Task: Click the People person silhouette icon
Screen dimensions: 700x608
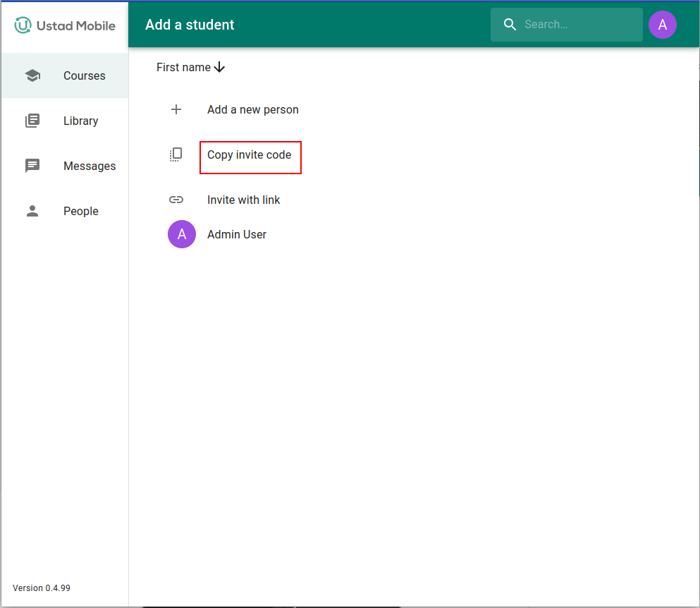Action: point(32,211)
